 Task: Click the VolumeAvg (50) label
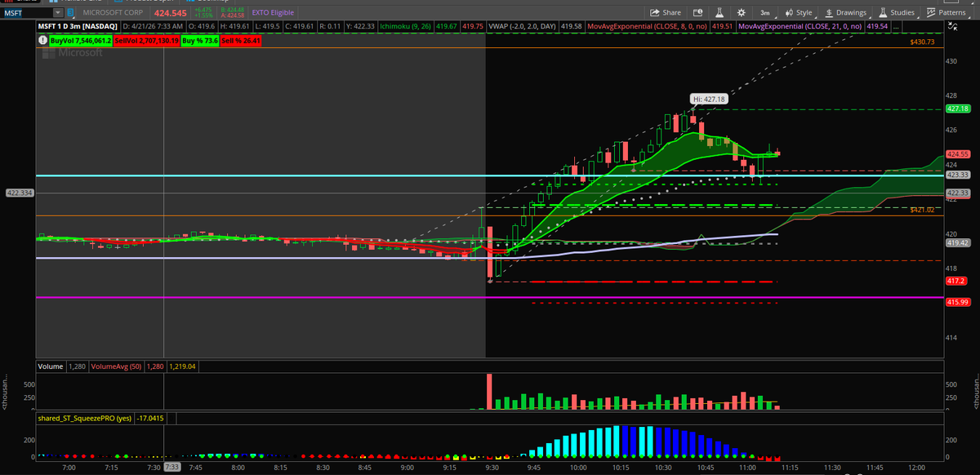pyautogui.click(x=118, y=366)
